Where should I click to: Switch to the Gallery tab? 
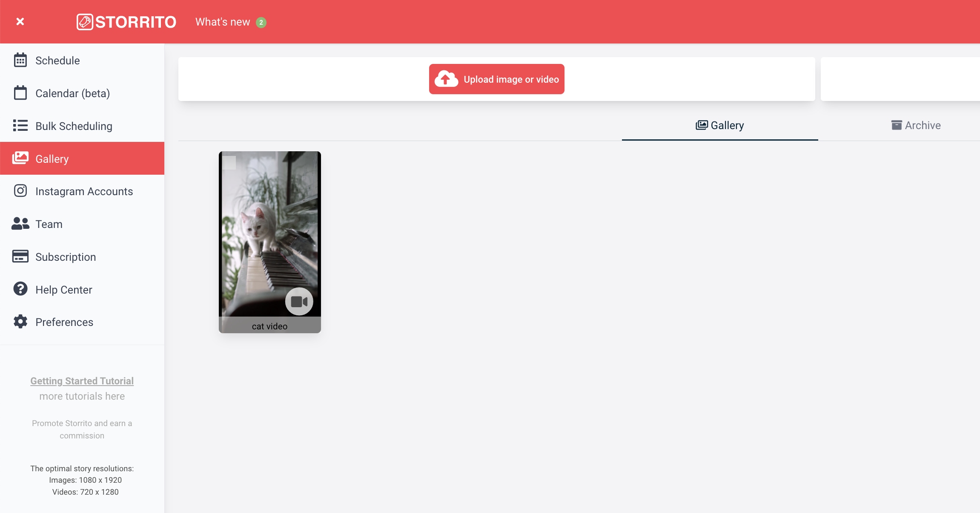click(x=719, y=125)
